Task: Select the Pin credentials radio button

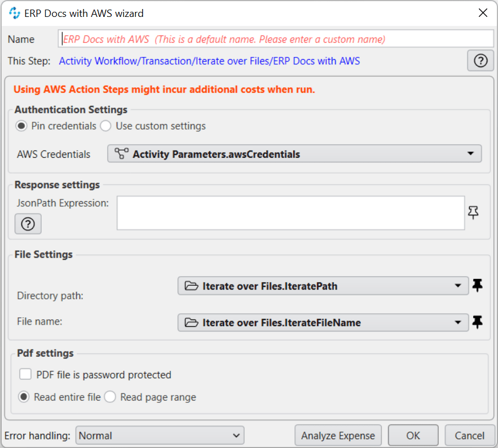Action: point(21,126)
